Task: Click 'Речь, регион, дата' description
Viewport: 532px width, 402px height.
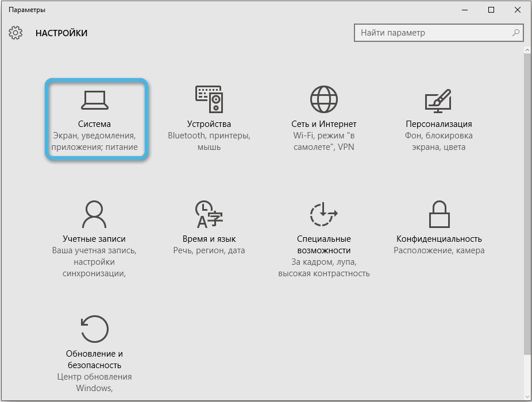Action: (x=209, y=250)
